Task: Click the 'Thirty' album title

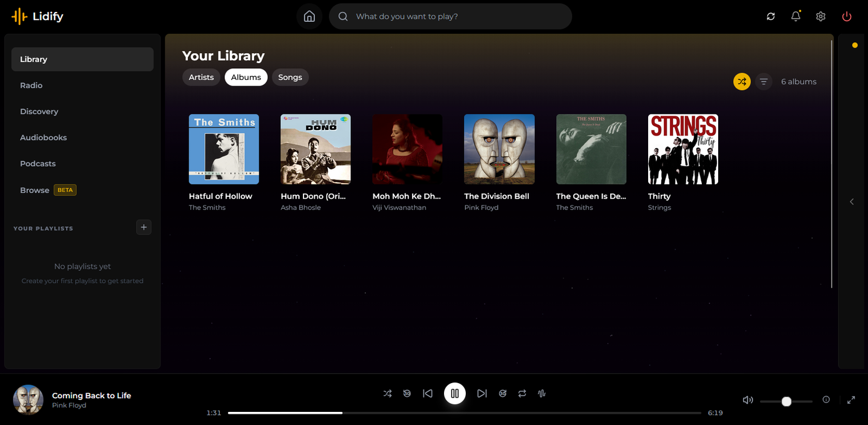Action: point(659,196)
